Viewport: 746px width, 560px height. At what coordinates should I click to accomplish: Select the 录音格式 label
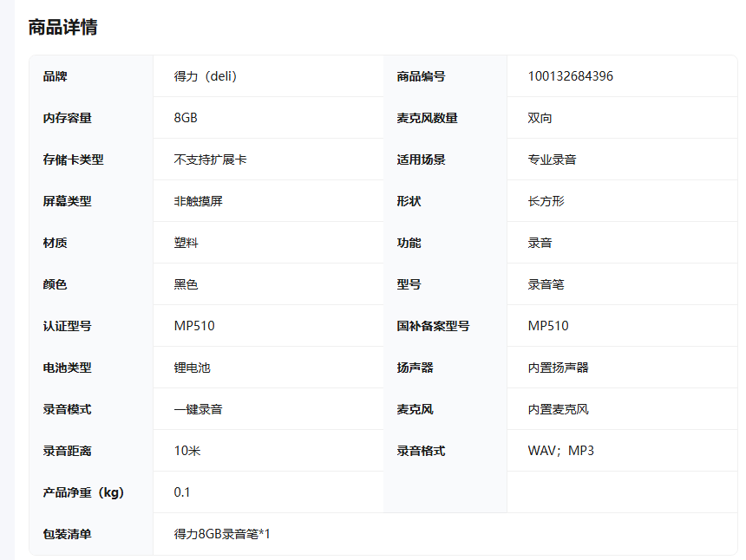point(421,451)
